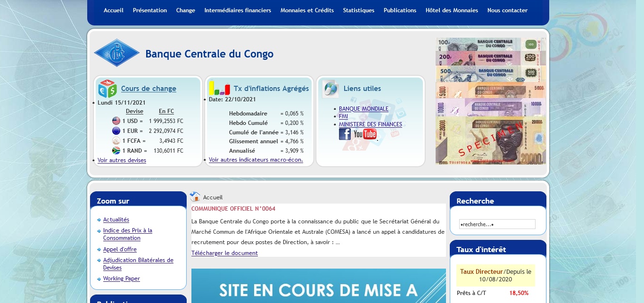644x303 pixels.
Task: Click the Liens utiles globe icon
Action: pyautogui.click(x=330, y=89)
